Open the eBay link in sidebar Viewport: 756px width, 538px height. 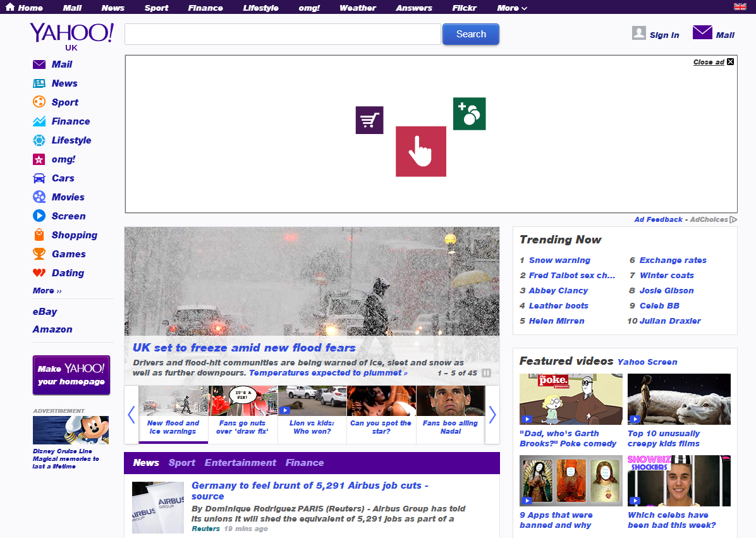[x=45, y=312]
